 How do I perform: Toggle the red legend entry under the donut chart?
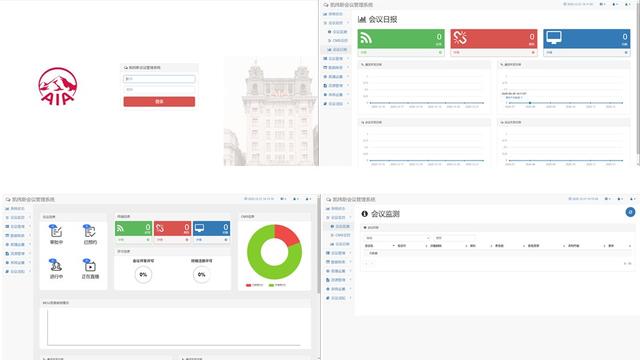tap(254, 285)
